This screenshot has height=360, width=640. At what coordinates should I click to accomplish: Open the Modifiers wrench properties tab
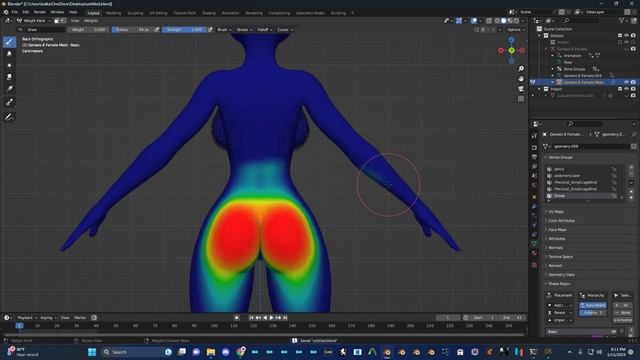coord(534,207)
